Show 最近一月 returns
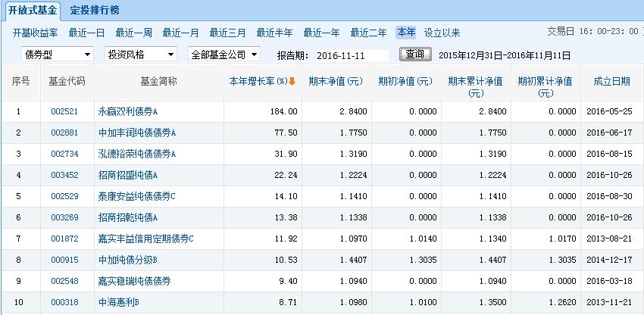 pyautogui.click(x=180, y=33)
